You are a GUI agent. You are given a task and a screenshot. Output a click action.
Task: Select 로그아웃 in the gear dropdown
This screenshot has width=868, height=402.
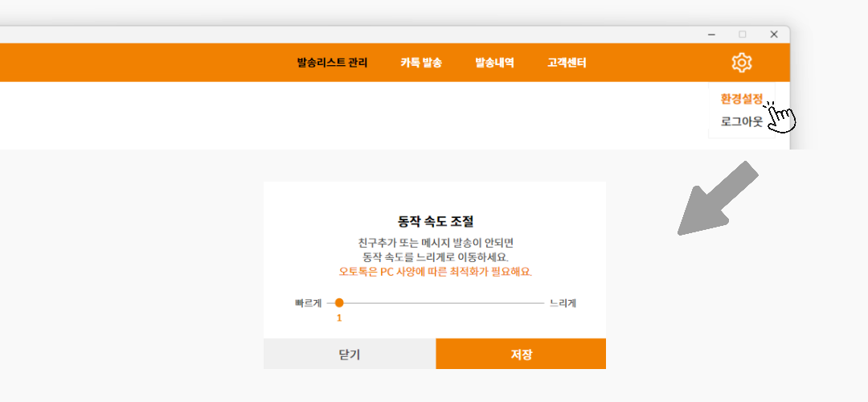[741, 122]
